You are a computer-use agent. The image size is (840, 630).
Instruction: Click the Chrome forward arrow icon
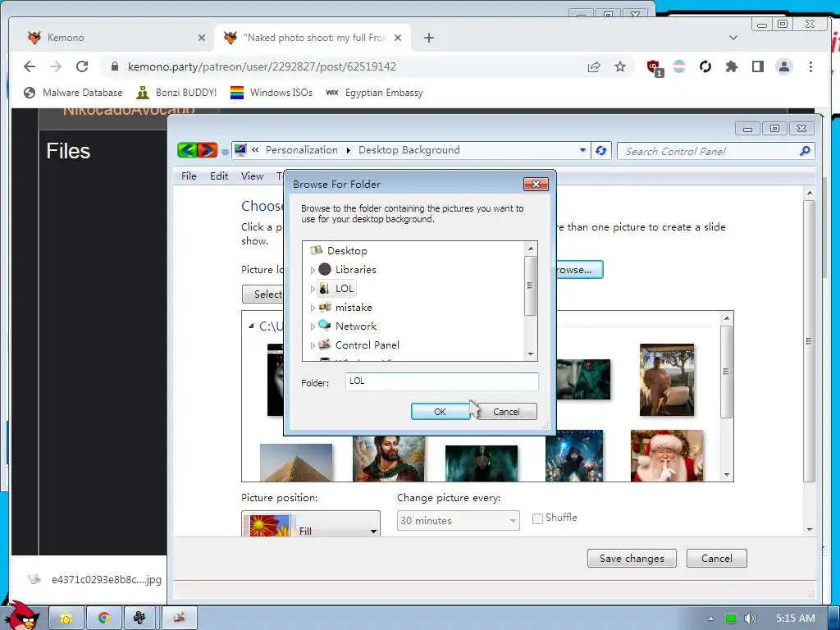(x=56, y=66)
